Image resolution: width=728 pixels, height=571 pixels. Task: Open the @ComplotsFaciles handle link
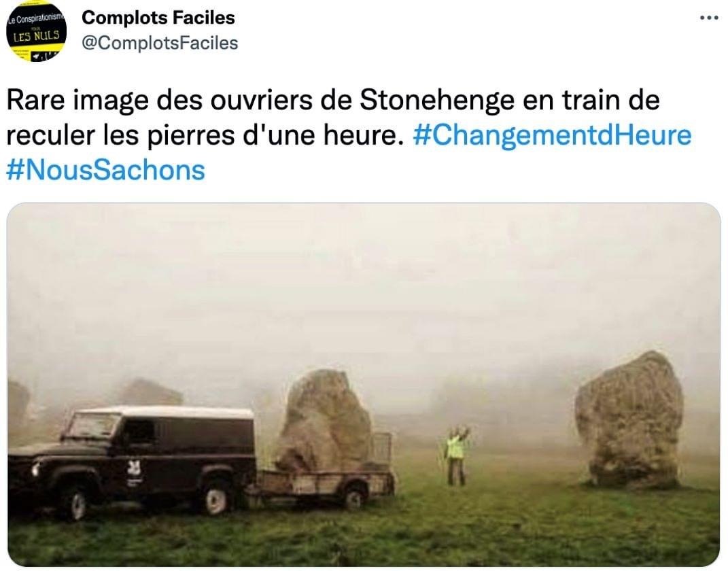click(160, 43)
